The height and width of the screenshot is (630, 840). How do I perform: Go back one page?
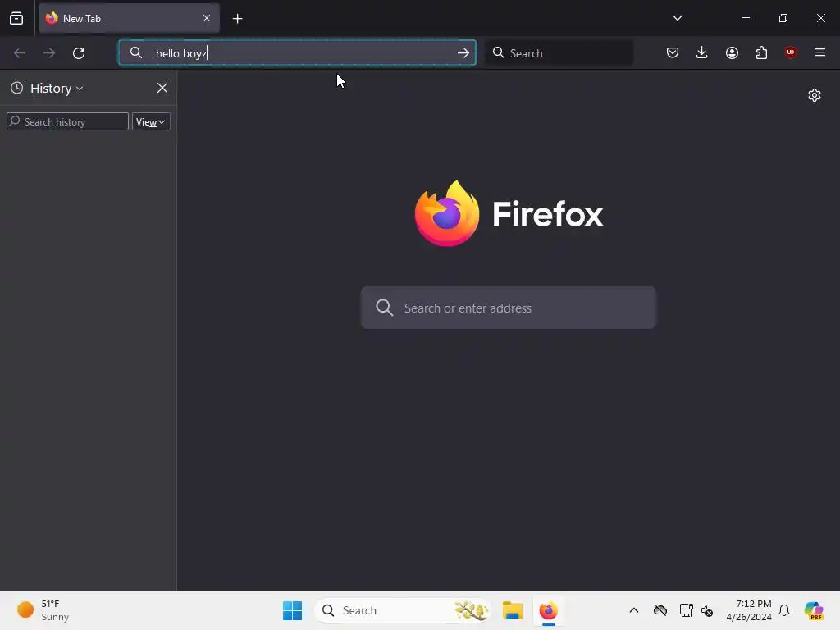click(20, 53)
